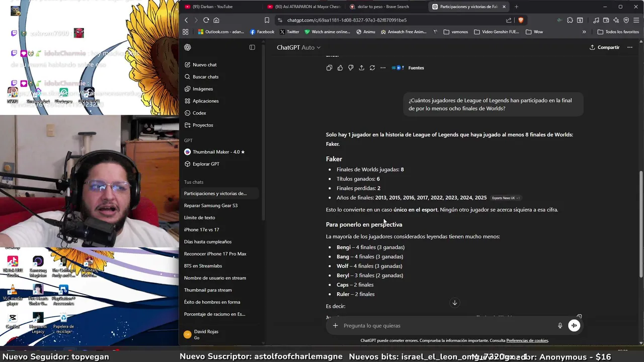This screenshot has height=362, width=644.
Task: Click the Compartir share button
Action: pos(604,47)
